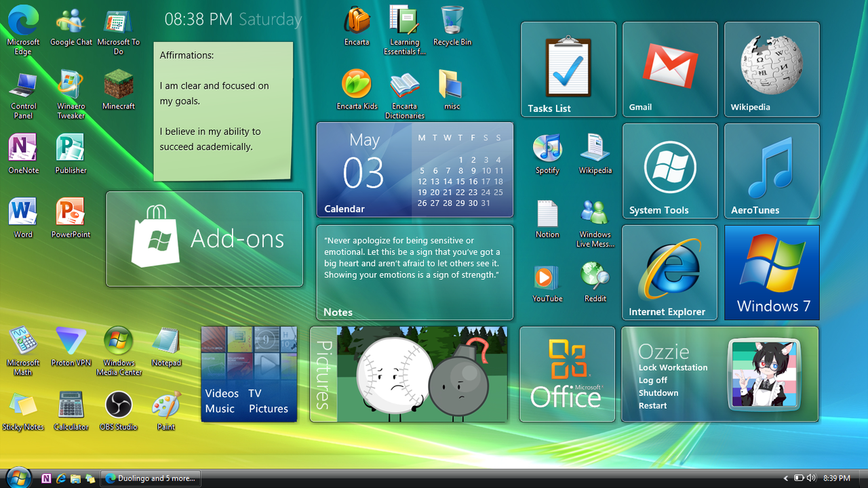Open the Calculator desktop icon

point(71,411)
